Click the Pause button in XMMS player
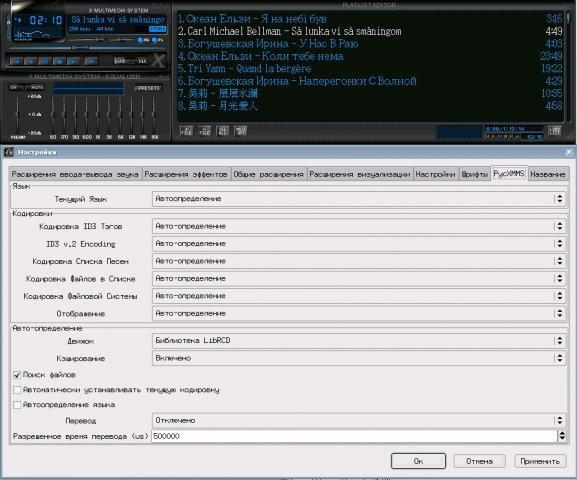577x480 pixels. 45,61
